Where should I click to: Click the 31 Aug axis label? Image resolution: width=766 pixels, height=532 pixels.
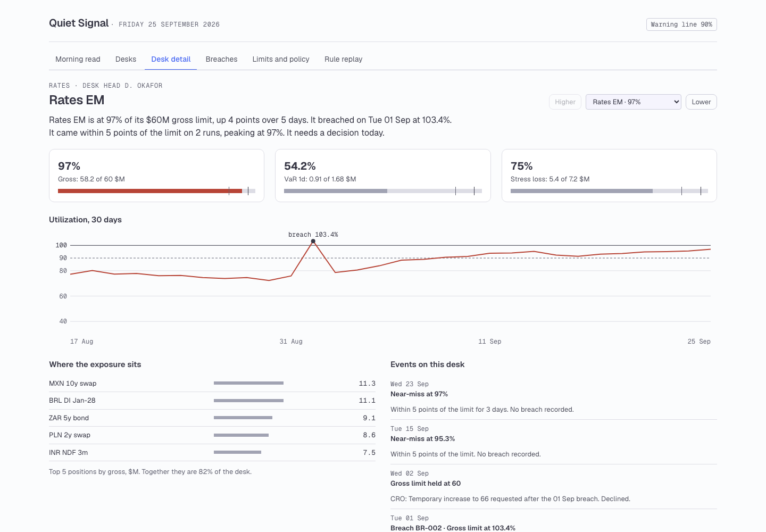click(291, 342)
